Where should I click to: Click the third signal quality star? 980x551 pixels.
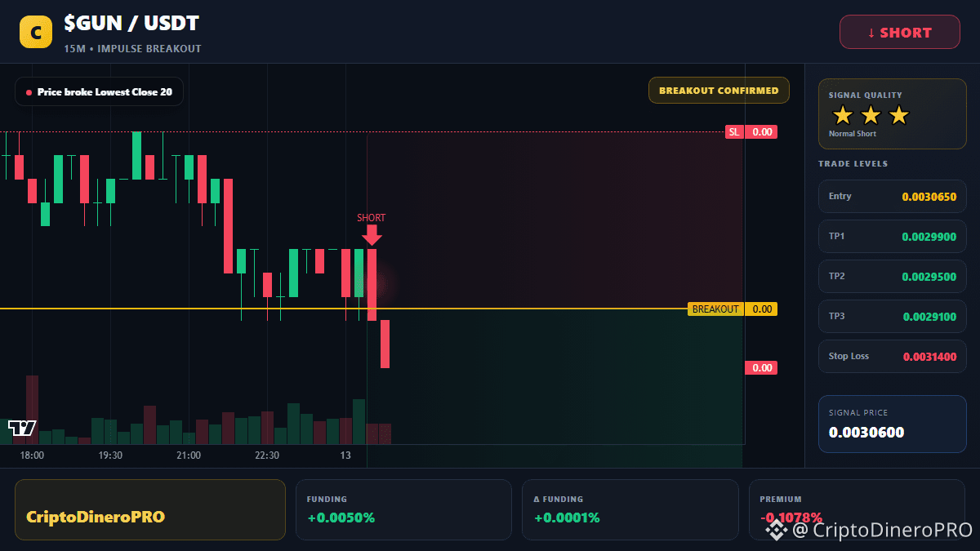click(x=898, y=115)
